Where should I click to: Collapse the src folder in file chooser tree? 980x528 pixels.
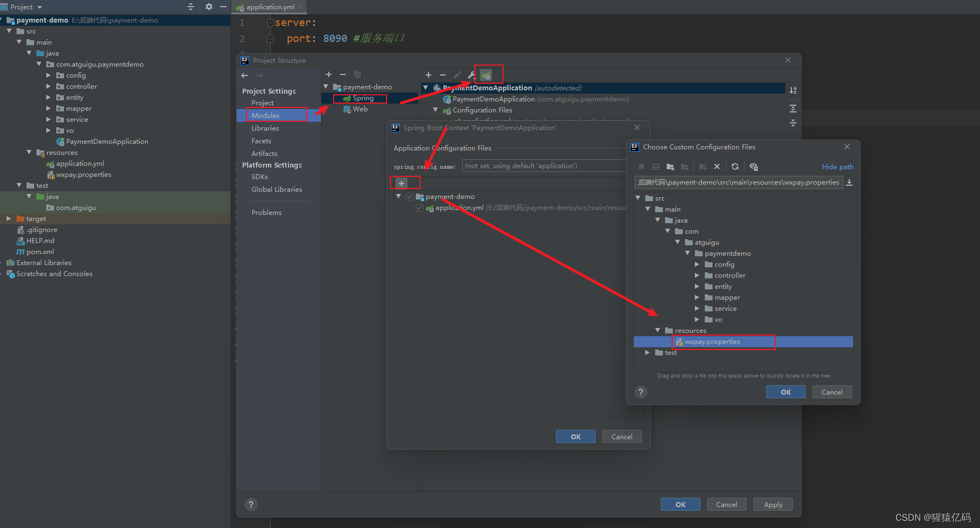pos(638,198)
